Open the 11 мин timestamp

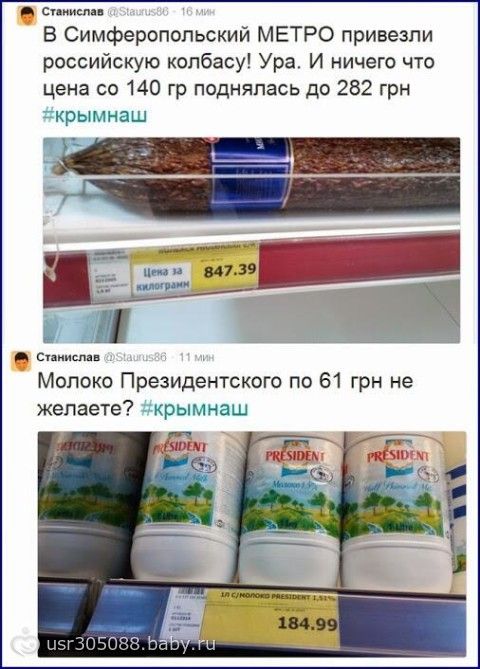tap(196, 357)
